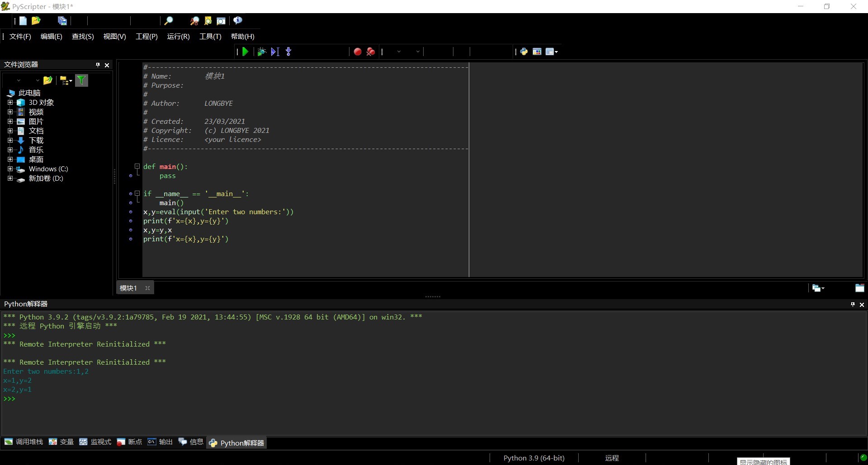The height and width of the screenshot is (465, 868).
Task: Open the magnifying glass search tool
Action: (169, 21)
